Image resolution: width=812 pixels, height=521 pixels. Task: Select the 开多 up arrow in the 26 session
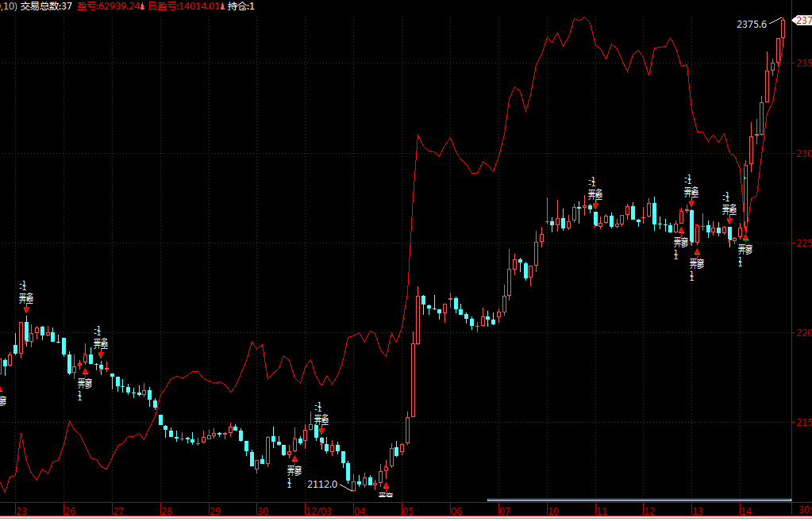85,371
